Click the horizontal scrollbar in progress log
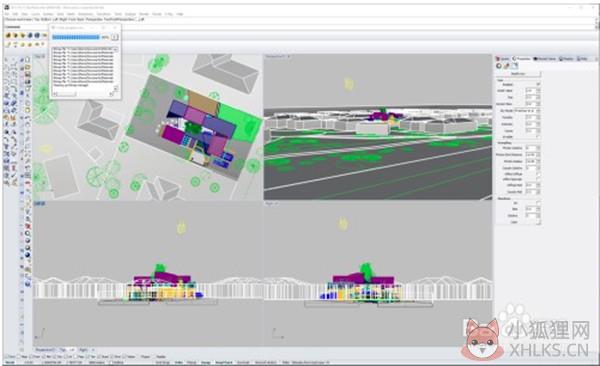Viewport: 600px width, 366px height. [x=82, y=94]
